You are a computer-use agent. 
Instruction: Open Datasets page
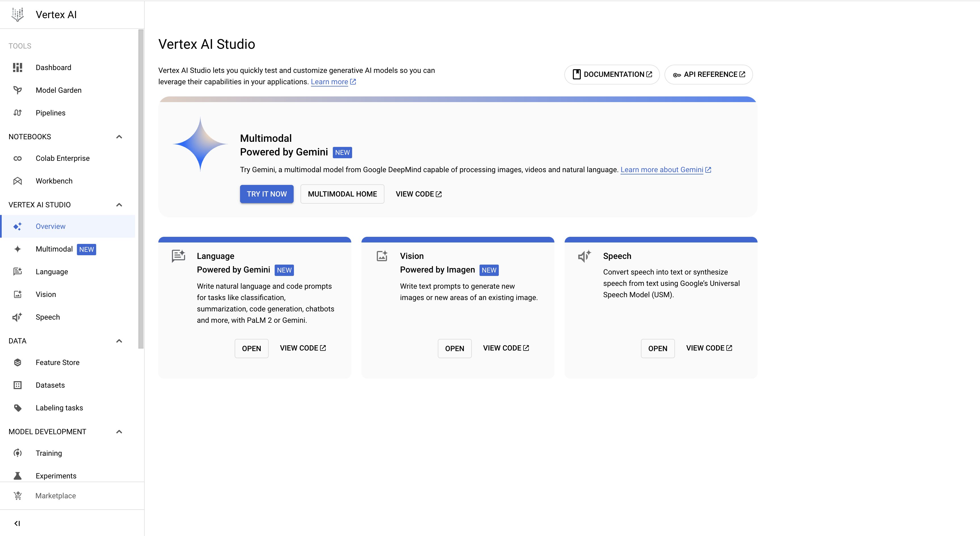pos(68,385)
